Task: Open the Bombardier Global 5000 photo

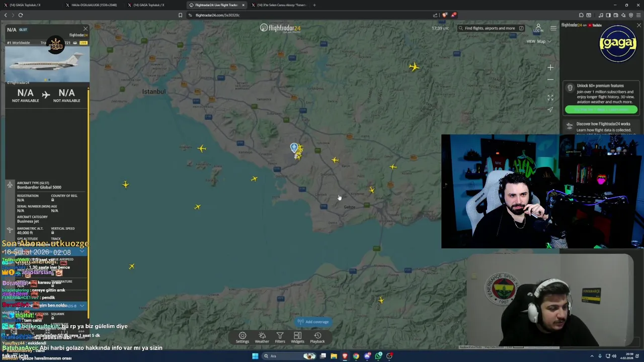Action: 47,64
